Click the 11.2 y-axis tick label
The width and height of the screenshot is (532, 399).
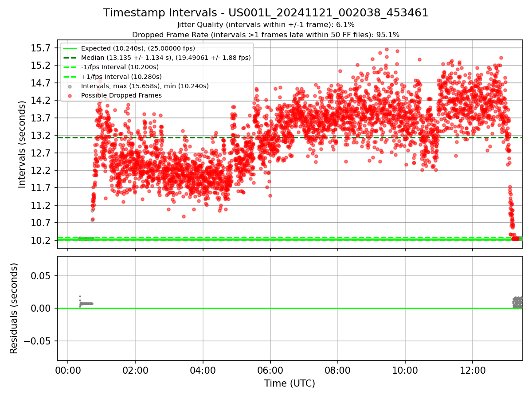click(x=41, y=205)
